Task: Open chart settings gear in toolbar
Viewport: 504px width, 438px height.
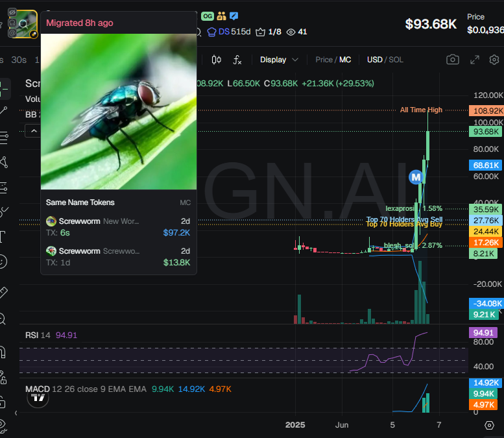Action: click(494, 60)
